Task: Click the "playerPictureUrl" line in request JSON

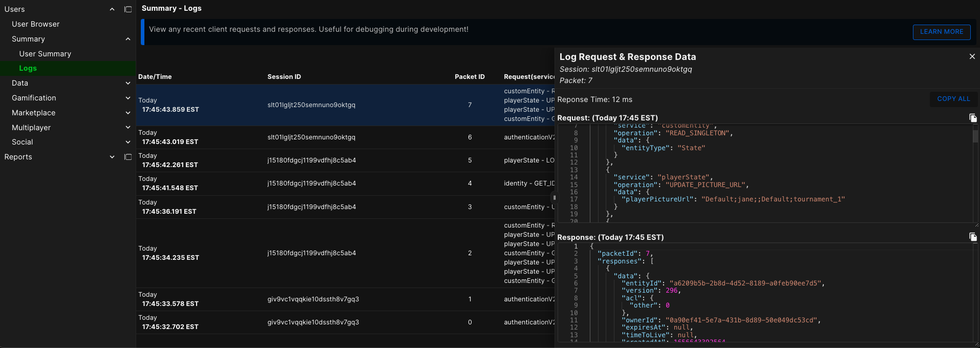Action: (733, 199)
